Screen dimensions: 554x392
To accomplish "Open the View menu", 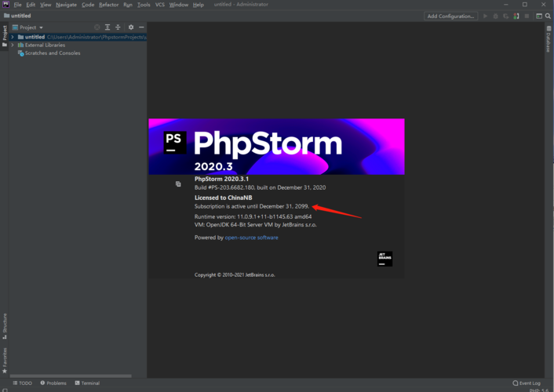I will click(x=46, y=5).
